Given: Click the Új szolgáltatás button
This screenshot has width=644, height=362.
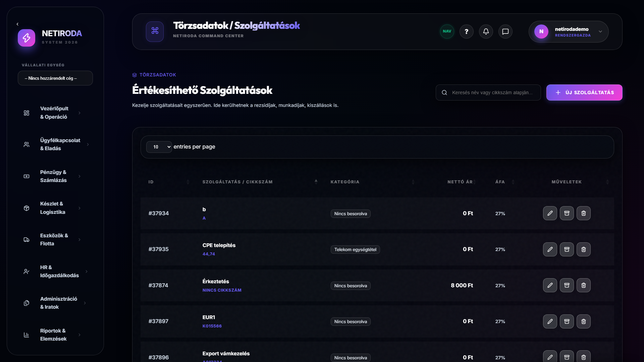Looking at the screenshot, I should tap(584, 93).
